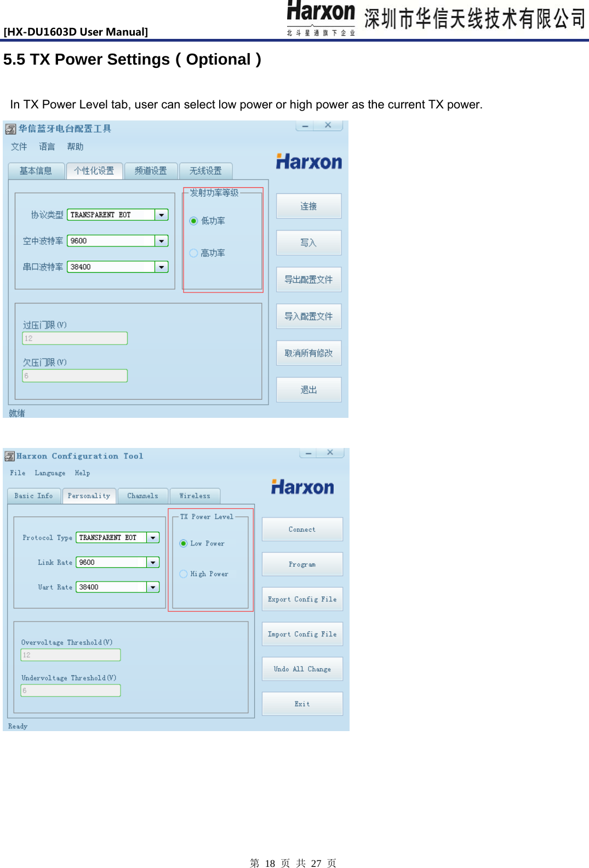Screen dimensions: 589x868
Task: Expand the 空中波特率 dropdown arrow
Action: tap(162, 241)
